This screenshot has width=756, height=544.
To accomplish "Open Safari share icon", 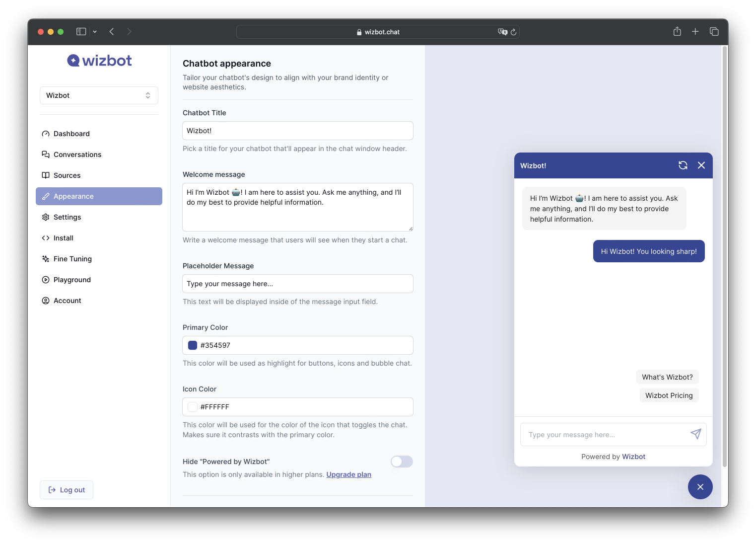I will [677, 31].
